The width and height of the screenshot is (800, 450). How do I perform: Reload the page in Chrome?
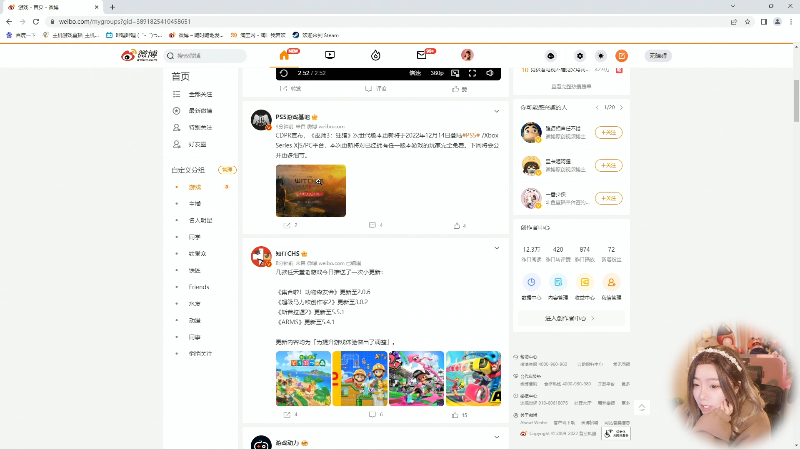click(36, 21)
